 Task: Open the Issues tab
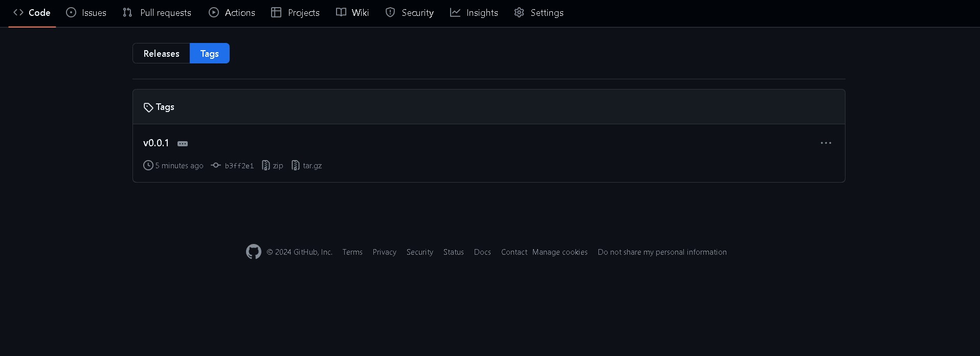tap(86, 13)
